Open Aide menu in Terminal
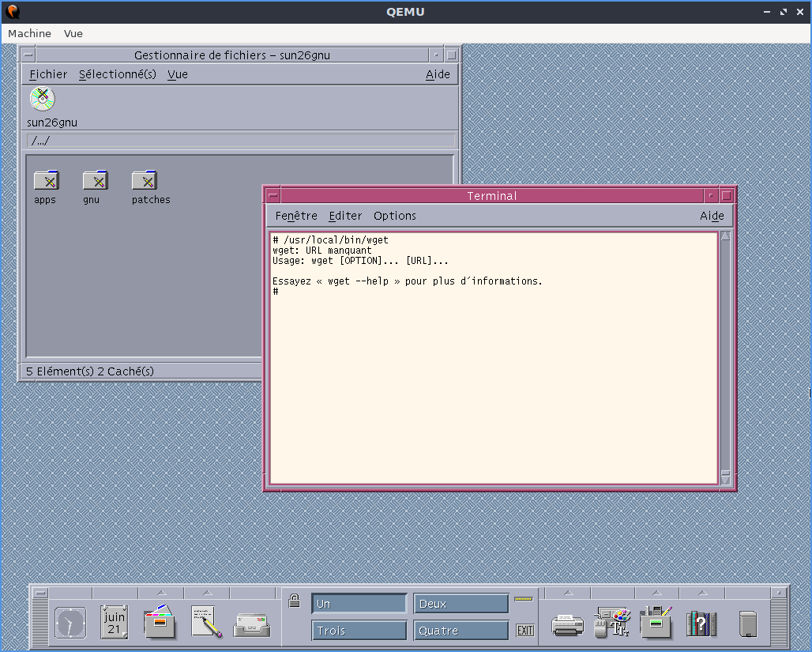The image size is (812, 652). tap(712, 216)
